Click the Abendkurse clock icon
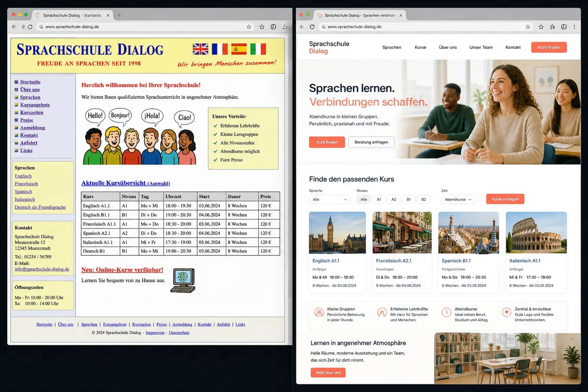This screenshot has height=392, width=588. 446,312
